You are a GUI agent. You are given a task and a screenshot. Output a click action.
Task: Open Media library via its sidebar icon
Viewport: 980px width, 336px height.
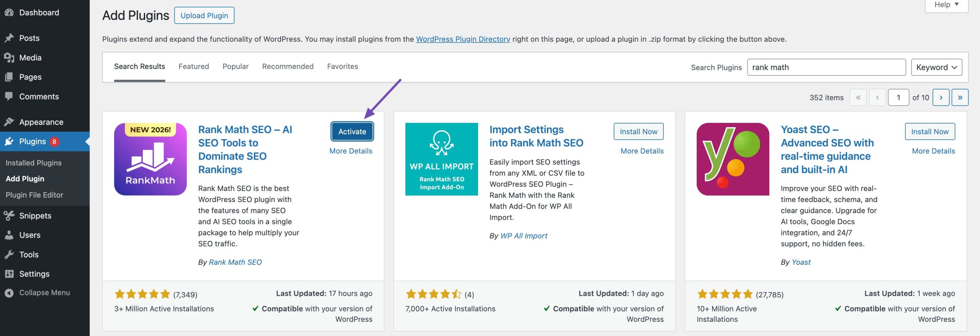tap(9, 58)
